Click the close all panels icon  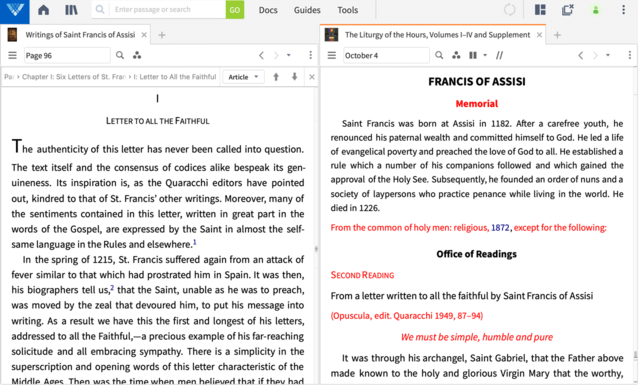click(x=568, y=10)
